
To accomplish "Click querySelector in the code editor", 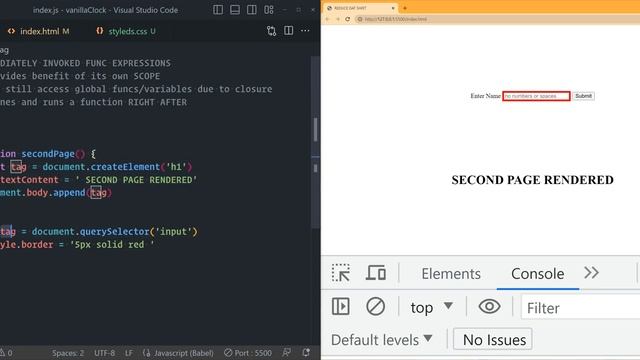I will (114, 232).
